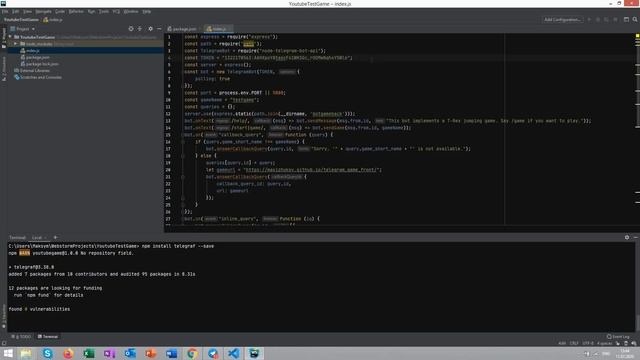The height and width of the screenshot is (360, 640).
Task: Click the CRLF line separator in status bar
Action: pyautogui.click(x=574, y=344)
